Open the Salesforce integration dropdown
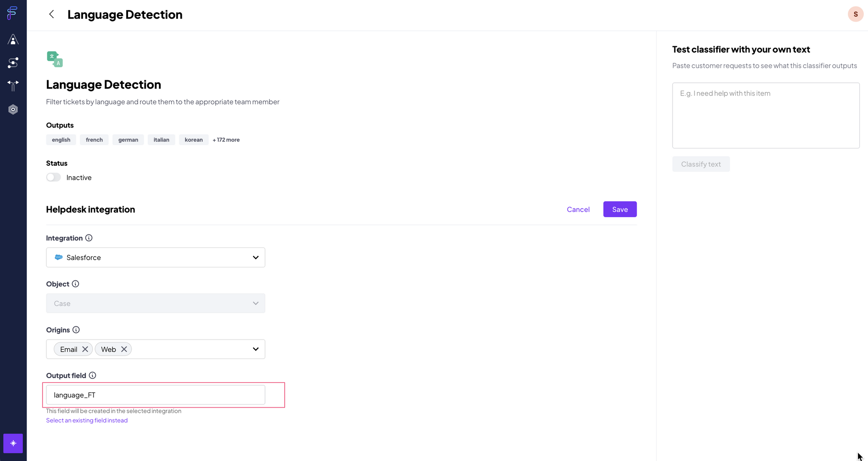The height and width of the screenshot is (461, 868). coord(155,257)
